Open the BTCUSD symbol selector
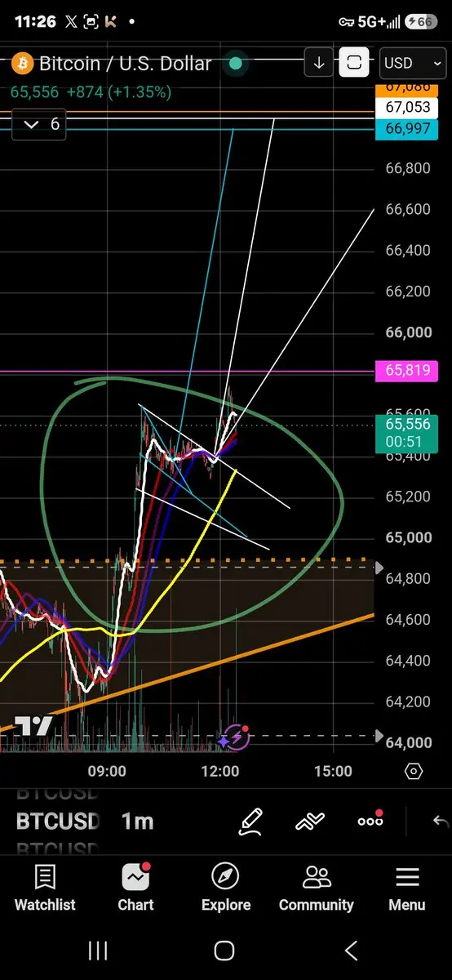Image resolution: width=452 pixels, height=980 pixels. click(x=58, y=822)
